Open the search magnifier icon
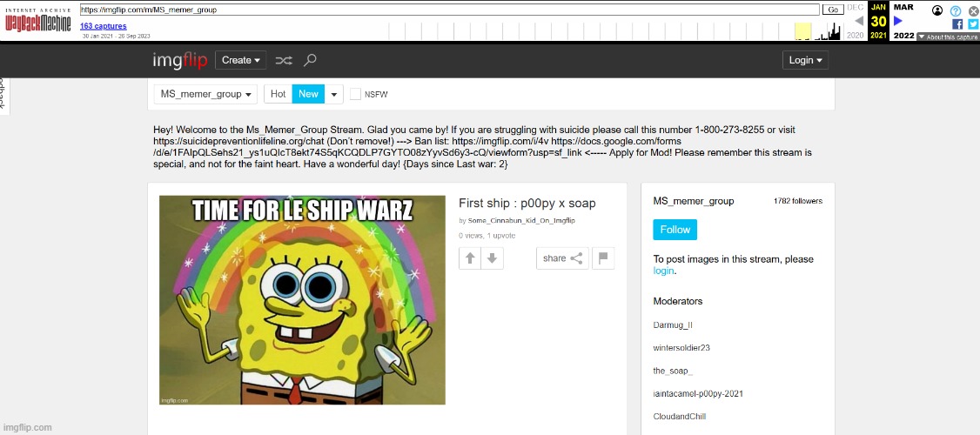 (309, 60)
